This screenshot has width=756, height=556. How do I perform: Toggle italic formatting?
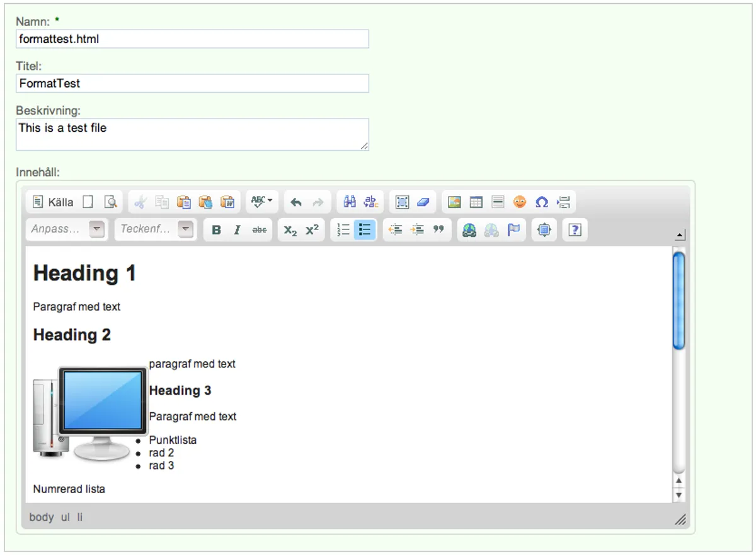[x=236, y=229]
